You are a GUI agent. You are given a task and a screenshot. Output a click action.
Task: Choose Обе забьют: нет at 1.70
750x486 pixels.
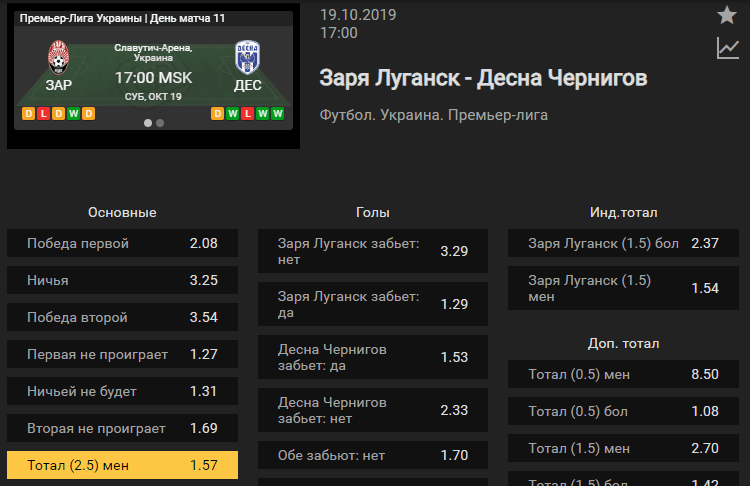[373, 455]
